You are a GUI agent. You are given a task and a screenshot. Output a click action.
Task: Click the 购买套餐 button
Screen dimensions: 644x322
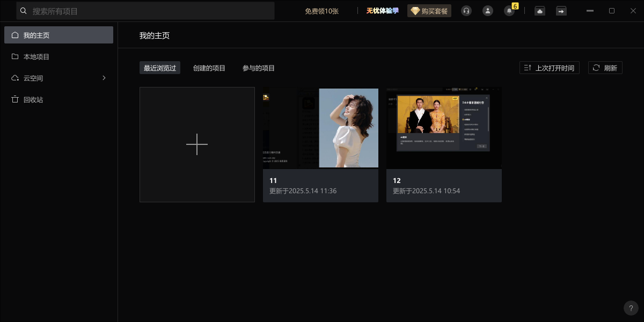pos(429,11)
